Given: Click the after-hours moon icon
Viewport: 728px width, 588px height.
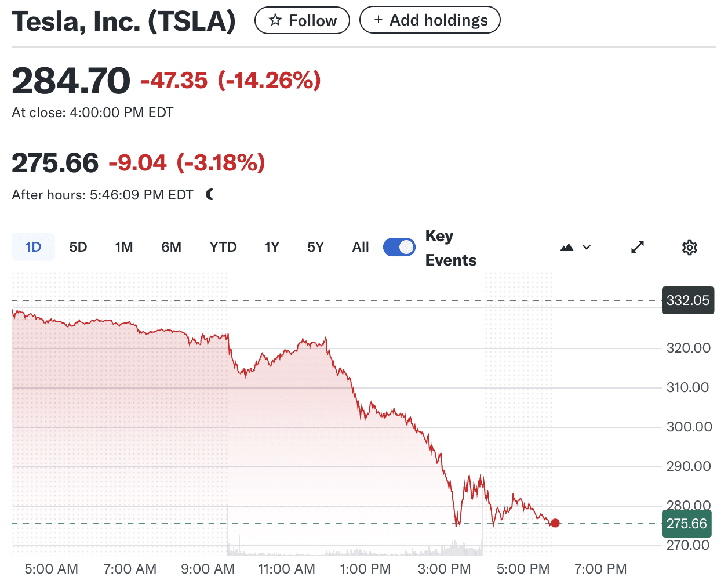Looking at the screenshot, I should click(x=210, y=195).
